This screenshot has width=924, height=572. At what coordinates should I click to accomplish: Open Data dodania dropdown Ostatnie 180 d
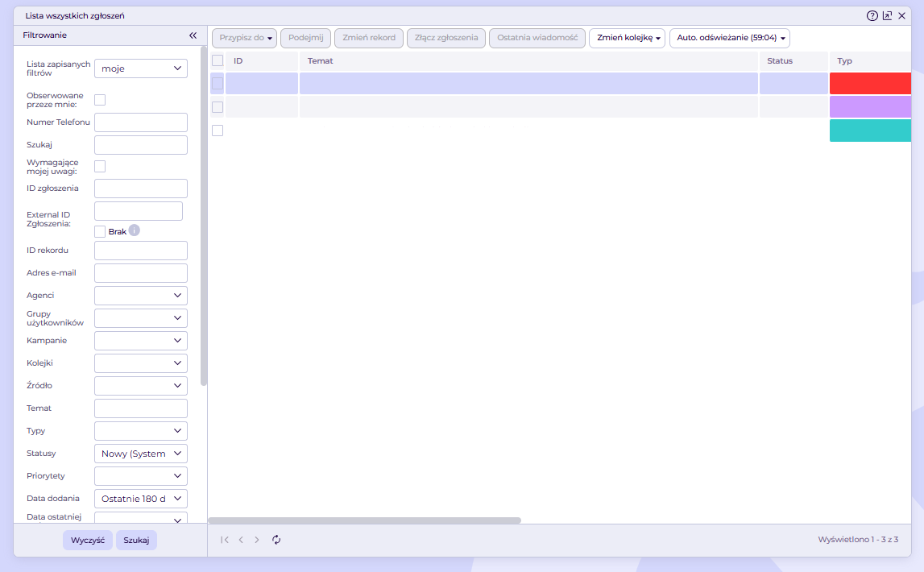(141, 499)
